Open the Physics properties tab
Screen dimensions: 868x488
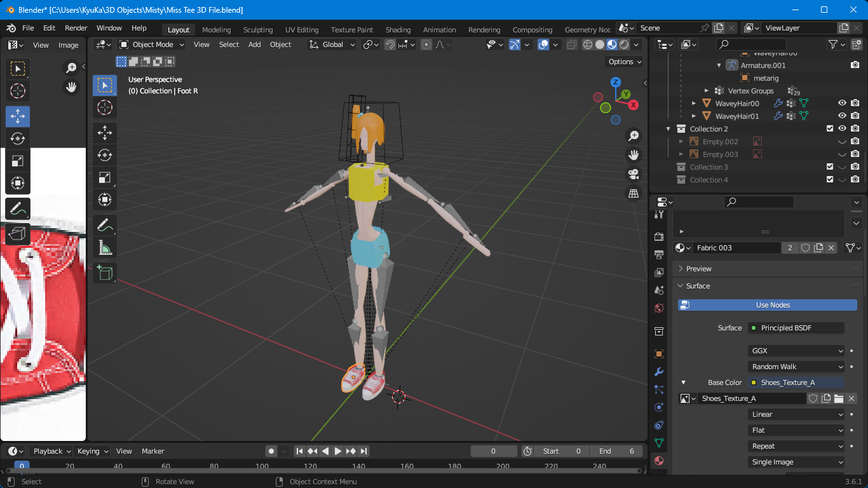[x=659, y=407]
